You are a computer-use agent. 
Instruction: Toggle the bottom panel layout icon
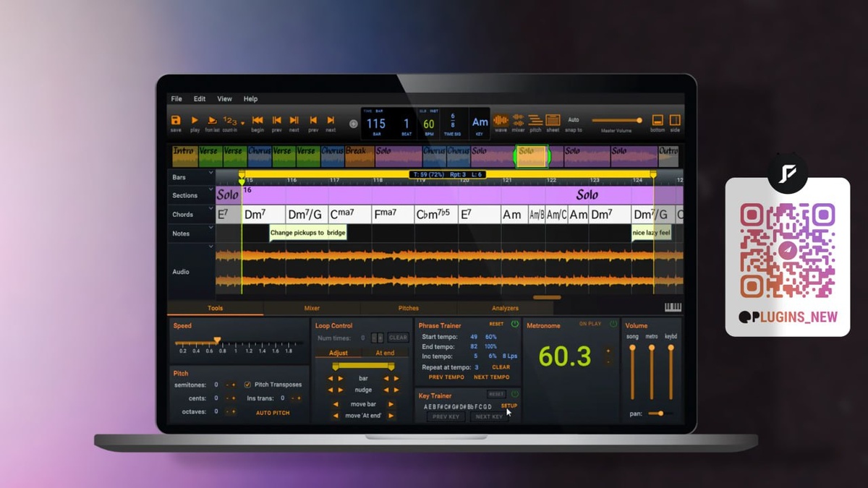(658, 120)
